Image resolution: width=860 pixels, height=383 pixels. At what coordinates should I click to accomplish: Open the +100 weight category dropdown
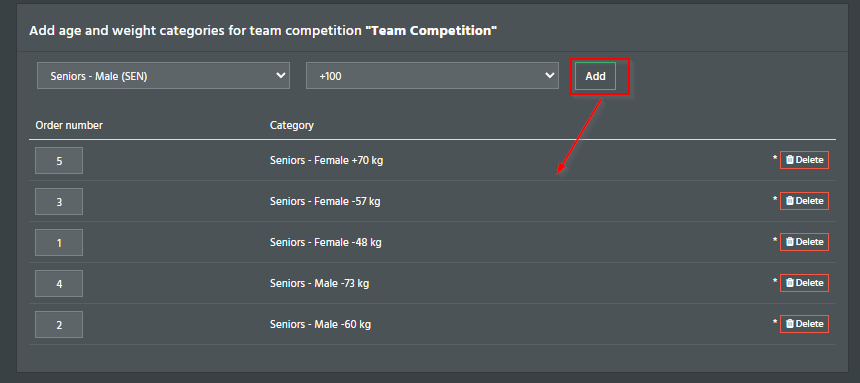432,76
